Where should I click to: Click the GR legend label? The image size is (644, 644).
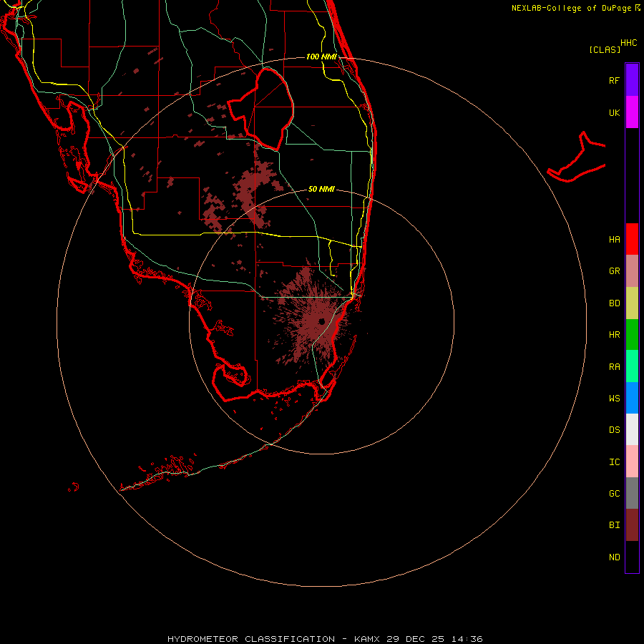(614, 271)
